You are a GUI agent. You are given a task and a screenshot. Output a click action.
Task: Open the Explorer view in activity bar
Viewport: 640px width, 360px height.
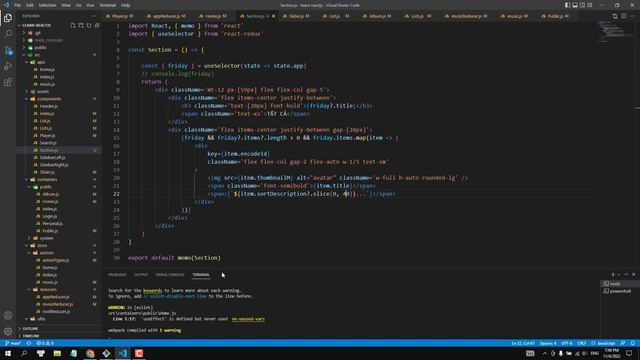tap(8, 18)
